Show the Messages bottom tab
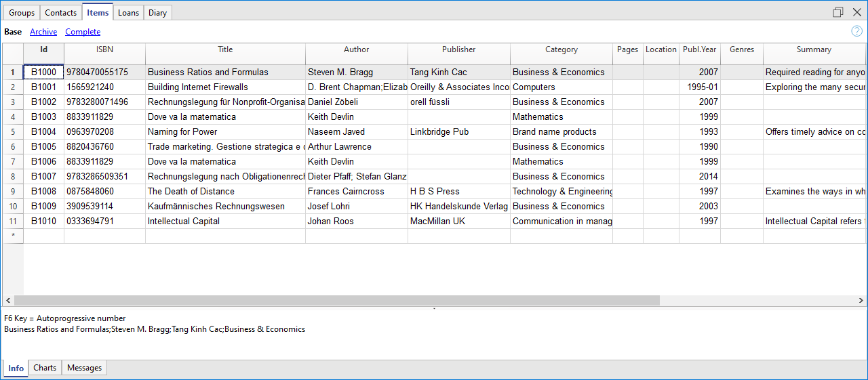 pos(85,368)
